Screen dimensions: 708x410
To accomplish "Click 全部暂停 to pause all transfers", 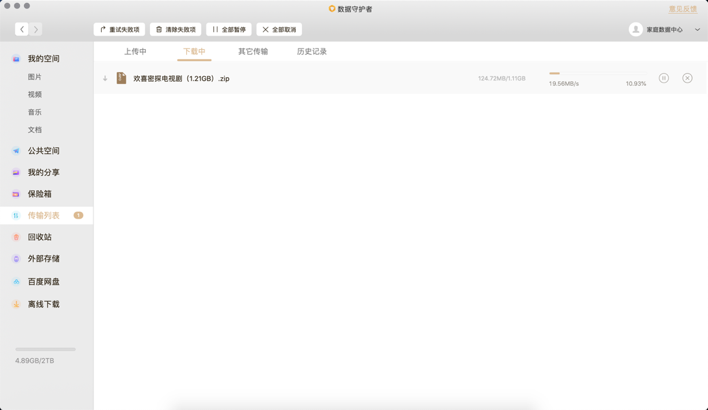I will 229,30.
